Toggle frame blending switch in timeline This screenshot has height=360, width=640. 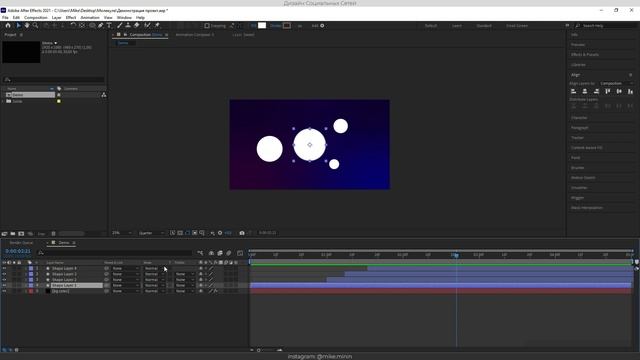(x=220, y=253)
